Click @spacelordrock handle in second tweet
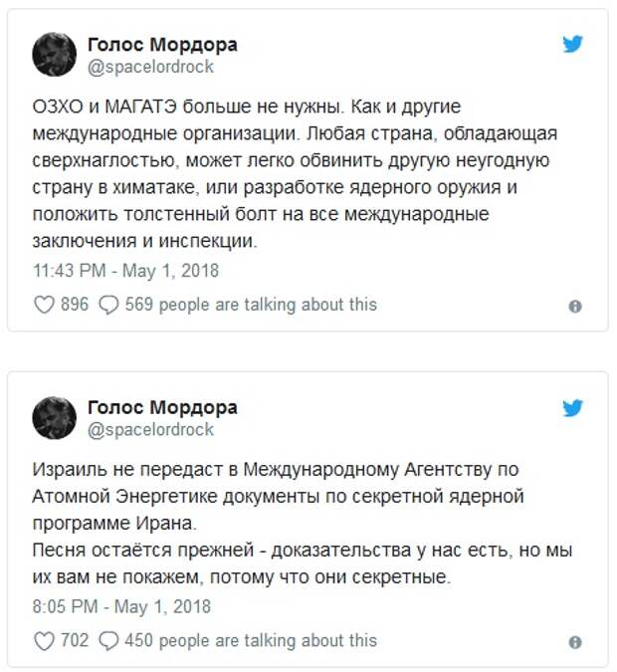 pyautogui.click(x=150, y=430)
